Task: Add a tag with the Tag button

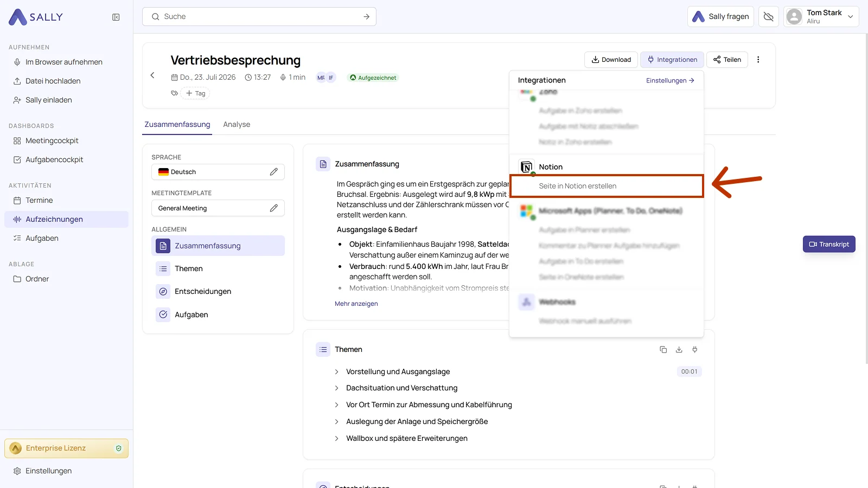Action: 196,93
